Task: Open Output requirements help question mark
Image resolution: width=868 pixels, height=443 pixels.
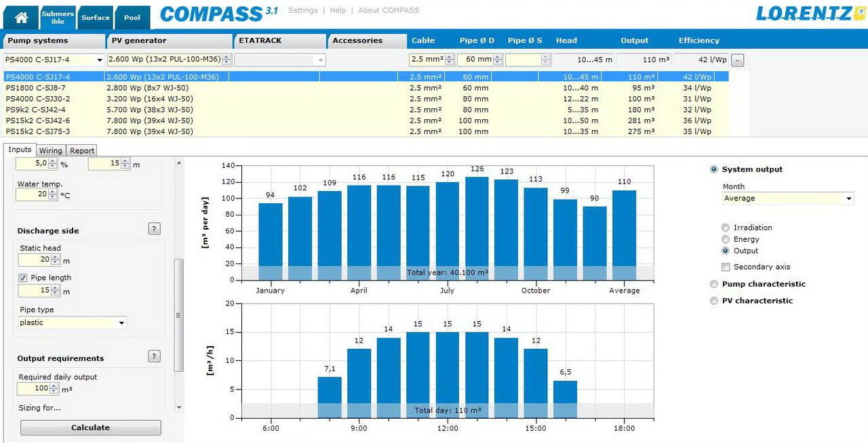Action: pyautogui.click(x=154, y=356)
